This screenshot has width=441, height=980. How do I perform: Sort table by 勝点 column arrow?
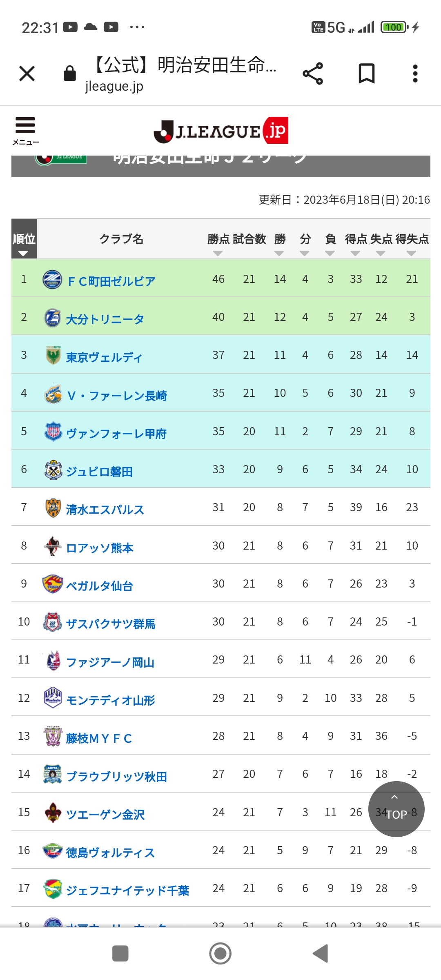point(218,254)
